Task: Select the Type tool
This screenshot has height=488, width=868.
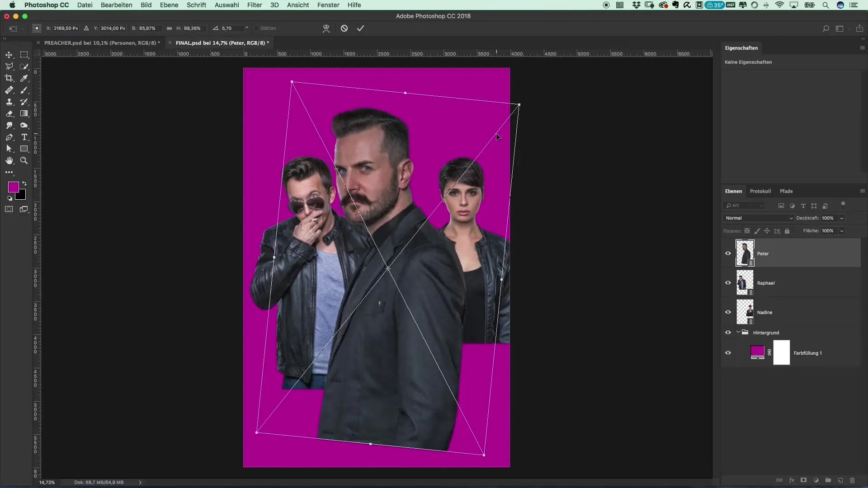Action: click(24, 137)
